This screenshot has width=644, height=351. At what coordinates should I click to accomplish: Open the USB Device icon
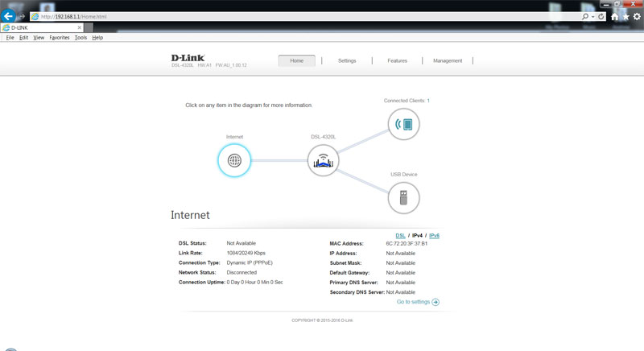pos(404,198)
